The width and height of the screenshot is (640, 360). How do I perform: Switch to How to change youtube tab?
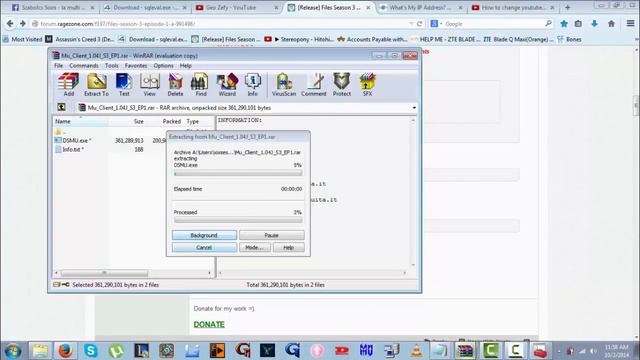513,7
